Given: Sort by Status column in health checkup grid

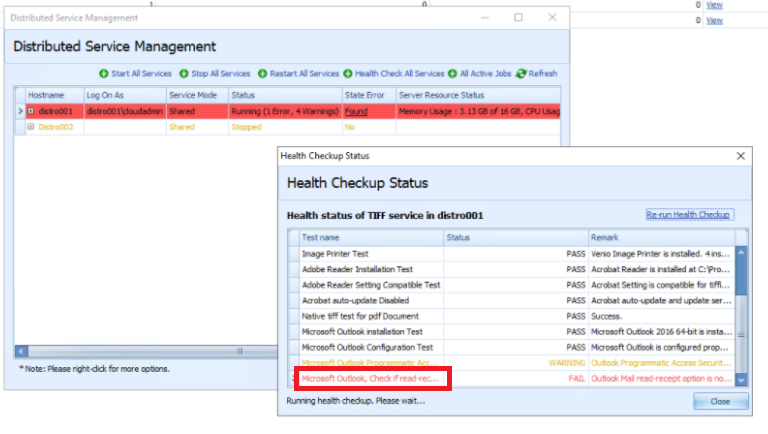Looking at the screenshot, I should 515,238.
